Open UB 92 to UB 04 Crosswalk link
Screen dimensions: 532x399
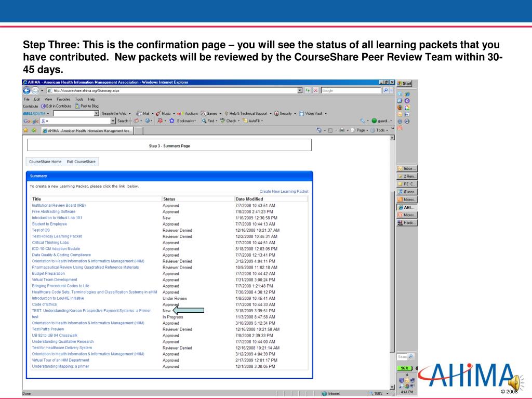[x=55, y=336]
